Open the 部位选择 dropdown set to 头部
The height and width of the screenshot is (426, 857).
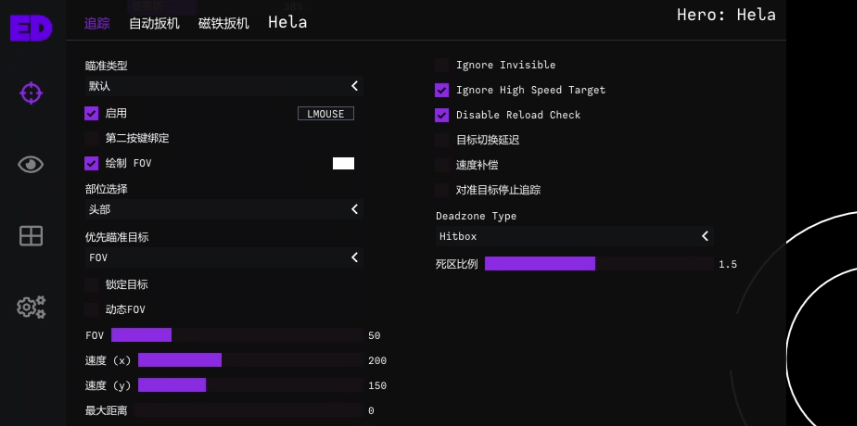[224, 209]
